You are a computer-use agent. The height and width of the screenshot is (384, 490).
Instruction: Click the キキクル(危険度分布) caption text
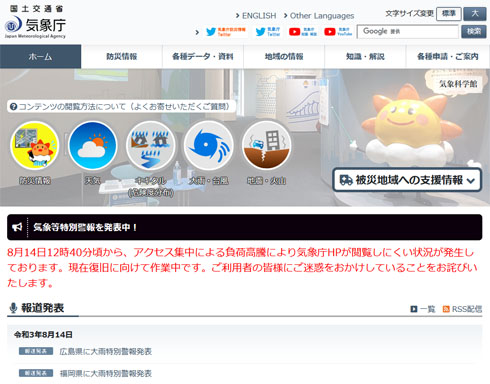tap(151, 186)
